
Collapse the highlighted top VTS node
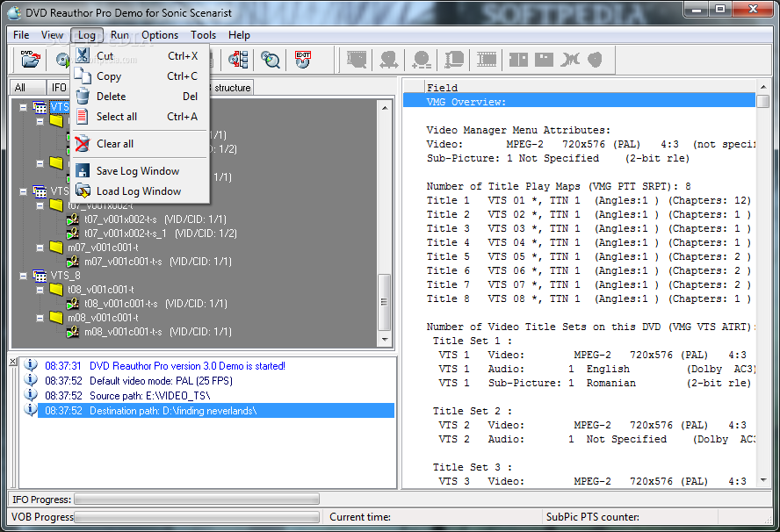tap(24, 107)
